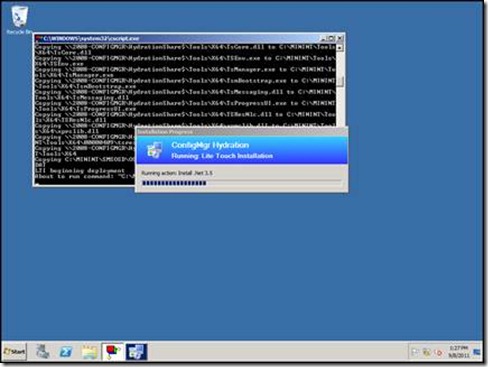Screen dimensions: 488x367
Task: Open the Recycle Bin desktop icon
Action: click(19, 20)
